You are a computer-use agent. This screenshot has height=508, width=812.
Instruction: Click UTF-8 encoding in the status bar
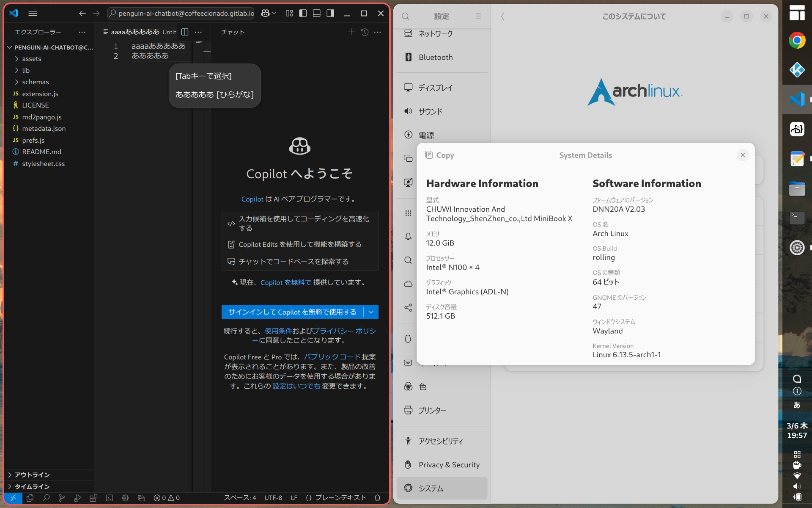tap(273, 498)
